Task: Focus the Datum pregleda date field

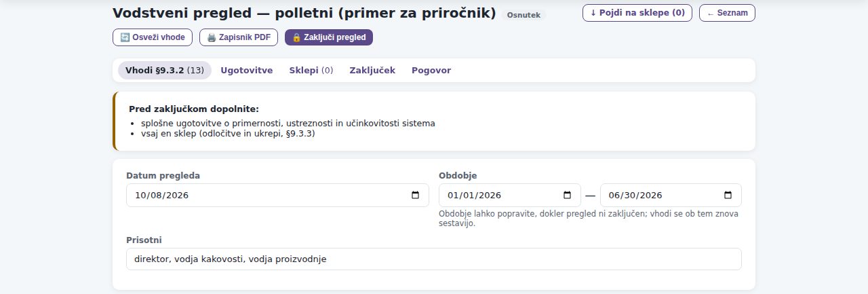Action: point(277,196)
